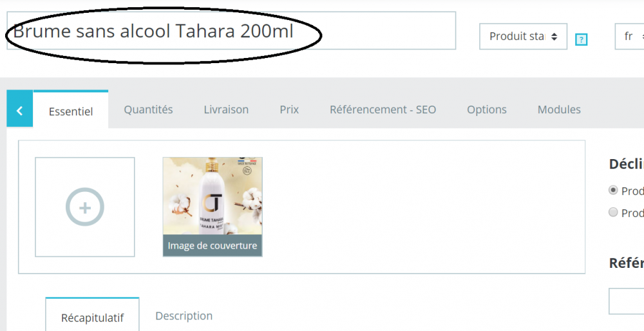Click the plus icon to add image
Image resolution: width=644 pixels, height=331 pixels.
(85, 207)
